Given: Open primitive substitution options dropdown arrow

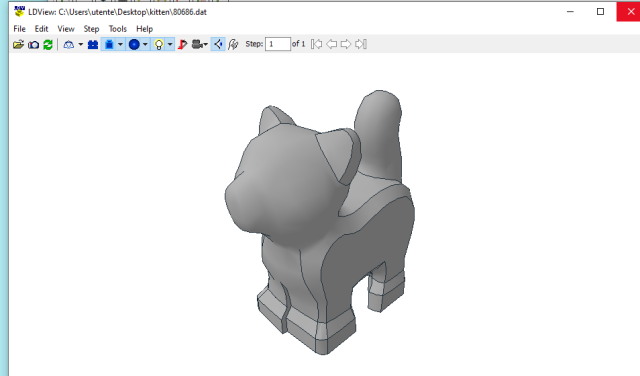Looking at the screenshot, I should coord(145,44).
